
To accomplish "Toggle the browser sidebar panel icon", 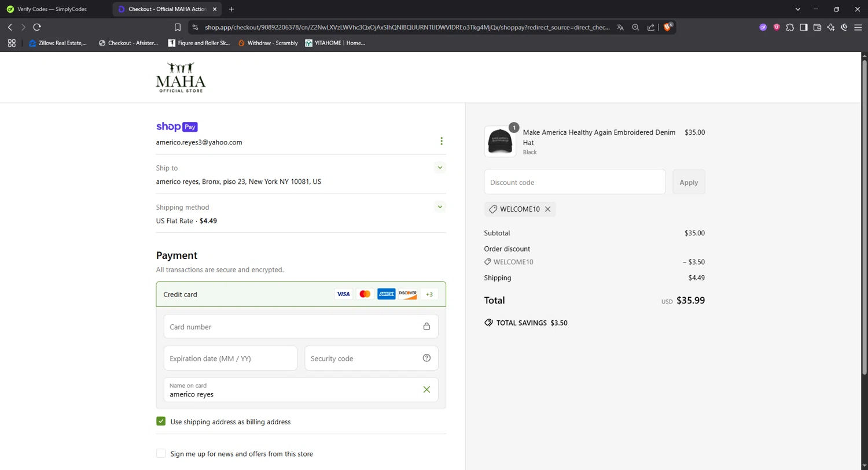I will tap(804, 27).
